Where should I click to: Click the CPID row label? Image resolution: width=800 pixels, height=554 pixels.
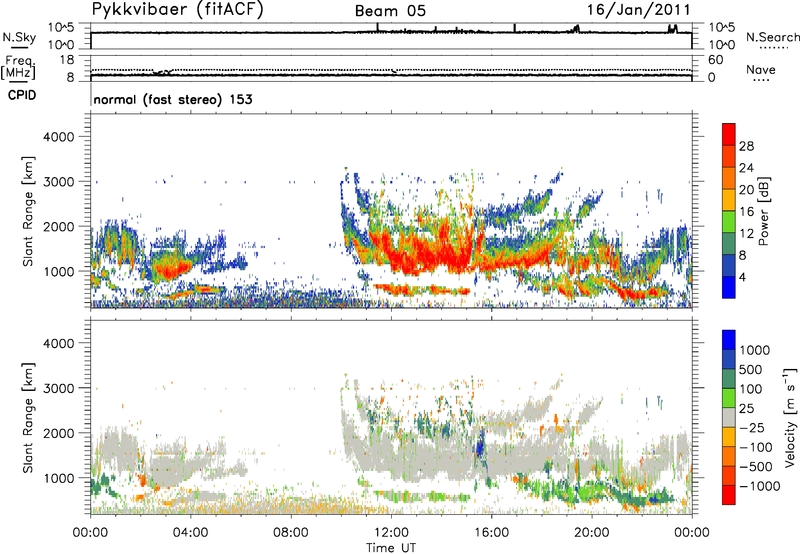(x=22, y=95)
